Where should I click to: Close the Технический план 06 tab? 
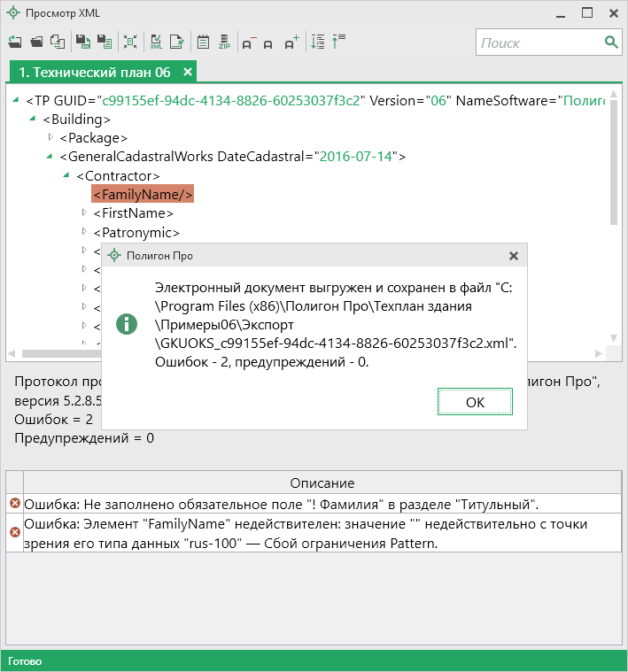(x=188, y=72)
